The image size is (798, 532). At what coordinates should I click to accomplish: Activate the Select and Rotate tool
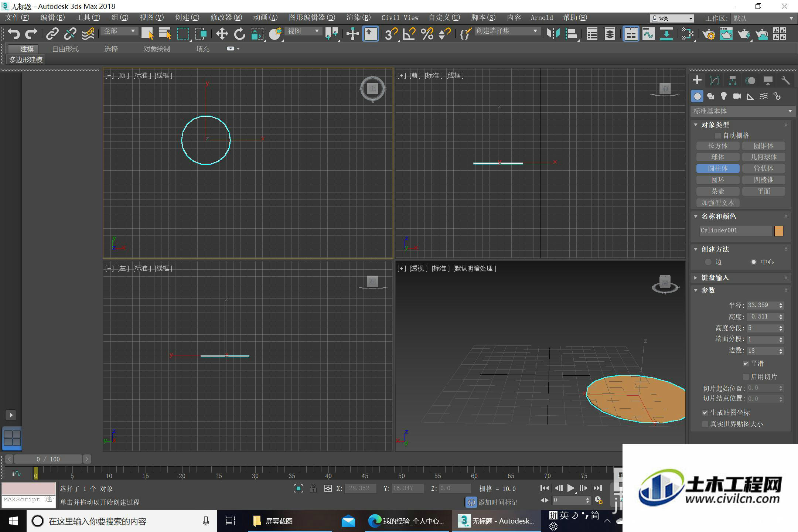click(x=239, y=34)
